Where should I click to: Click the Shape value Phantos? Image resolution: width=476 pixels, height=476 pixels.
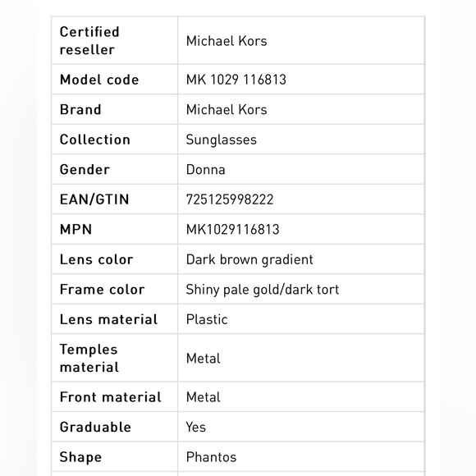click(x=211, y=457)
